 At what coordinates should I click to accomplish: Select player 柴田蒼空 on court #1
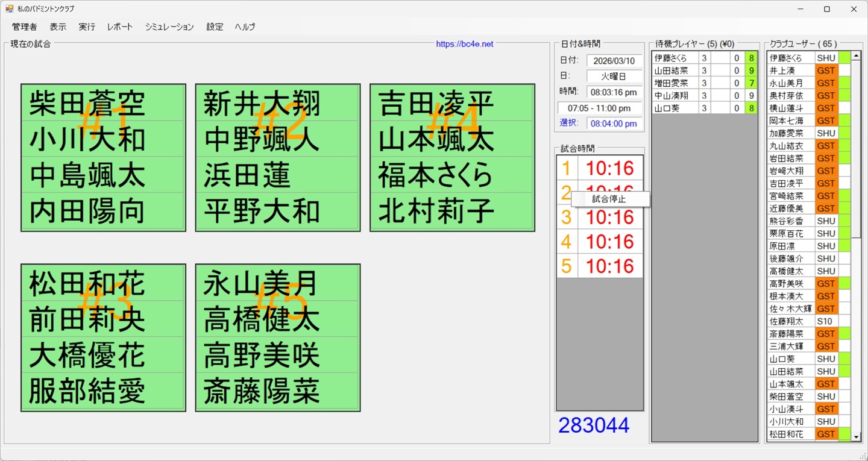pos(103,103)
